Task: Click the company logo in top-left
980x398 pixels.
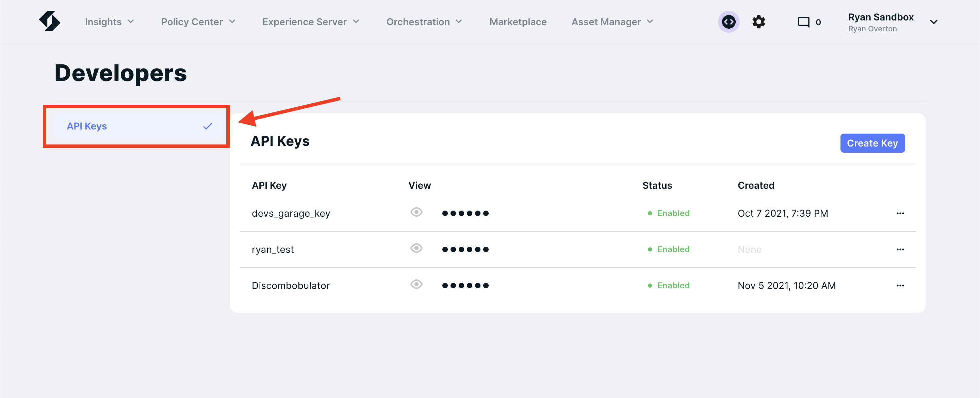Action: tap(49, 21)
